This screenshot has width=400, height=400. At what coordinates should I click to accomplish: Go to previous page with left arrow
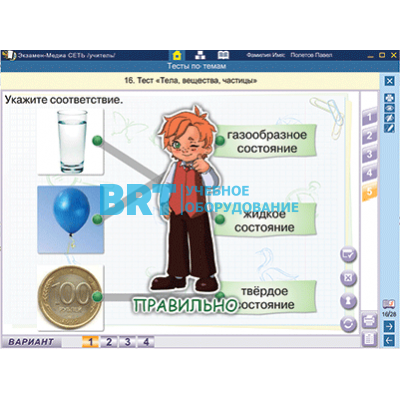(389, 340)
